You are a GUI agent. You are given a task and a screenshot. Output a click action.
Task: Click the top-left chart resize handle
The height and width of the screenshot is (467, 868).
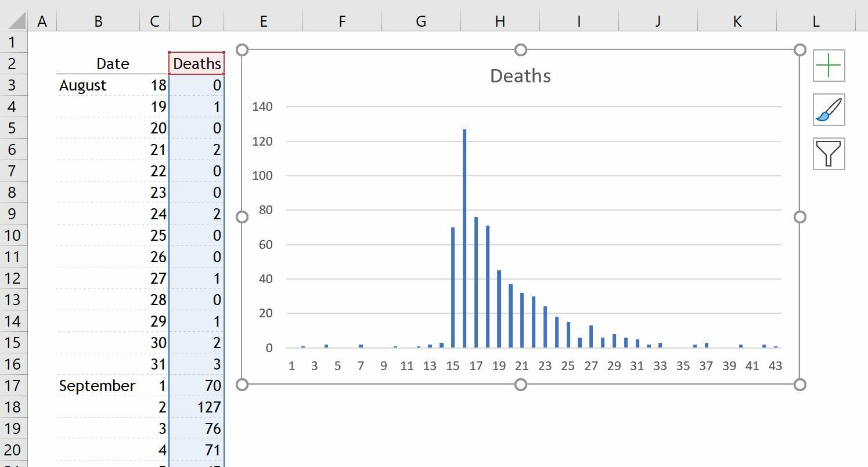click(243, 50)
